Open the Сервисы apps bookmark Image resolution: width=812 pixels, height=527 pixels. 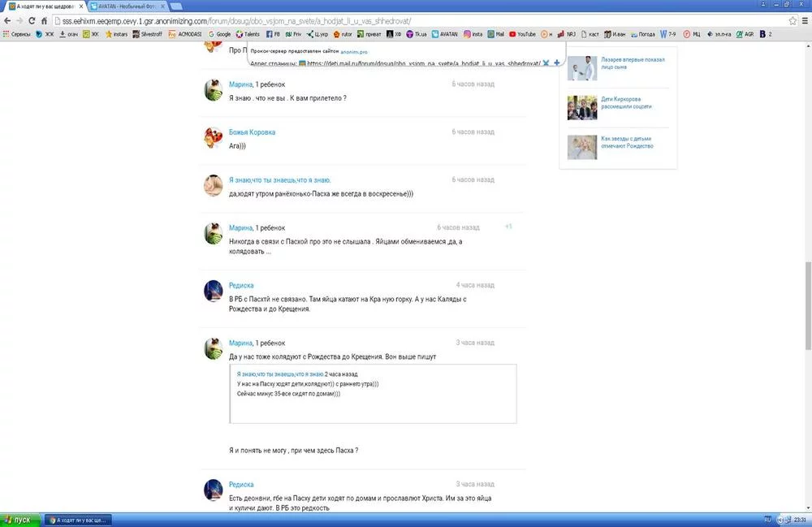[x=17, y=34]
